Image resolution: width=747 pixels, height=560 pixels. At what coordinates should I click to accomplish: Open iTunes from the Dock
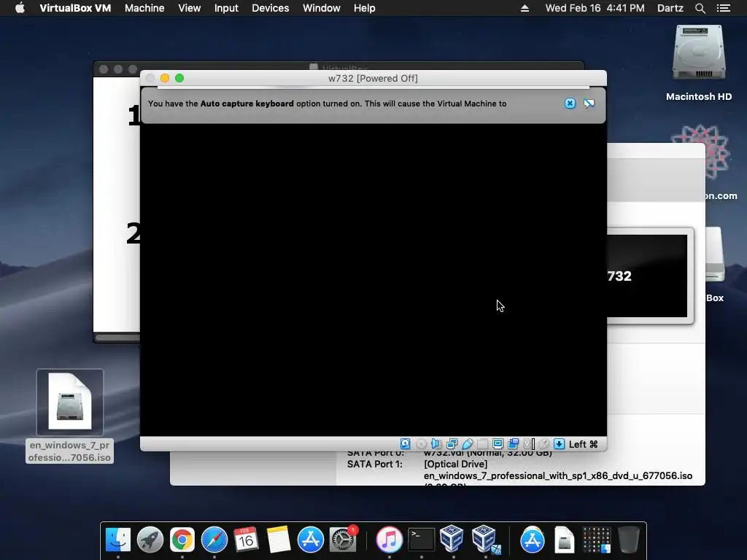[390, 540]
